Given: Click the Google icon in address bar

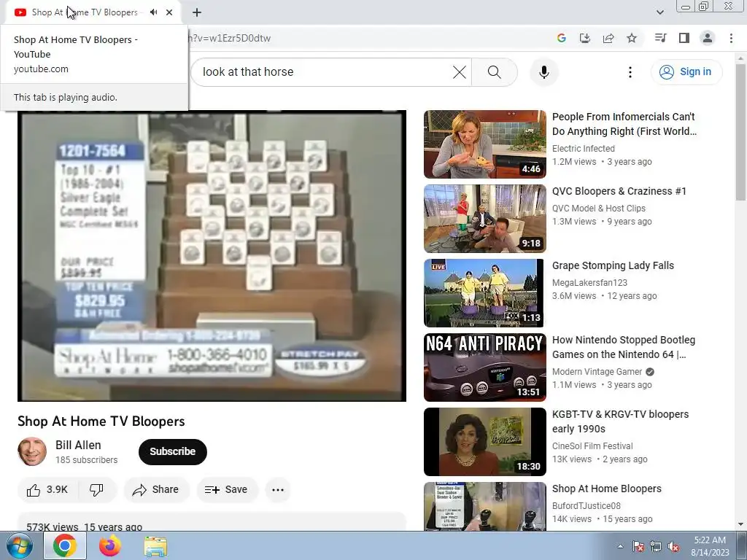Looking at the screenshot, I should 561,38.
